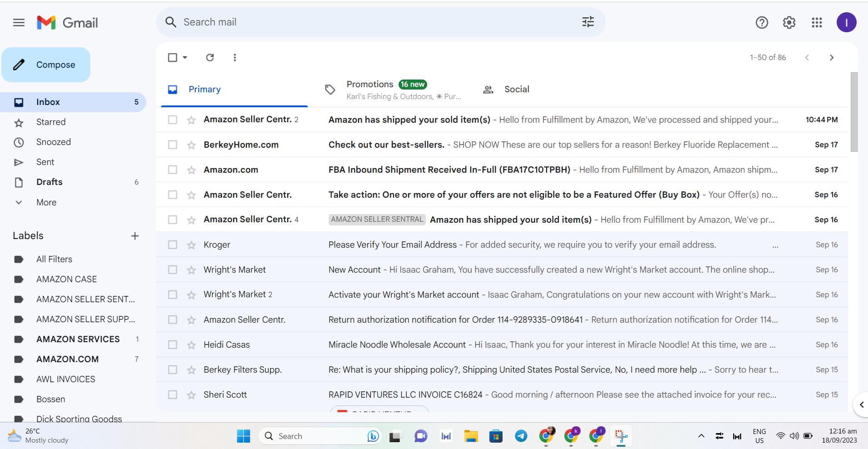Create a new label with plus icon
The width and height of the screenshot is (868, 449).
[x=135, y=235]
